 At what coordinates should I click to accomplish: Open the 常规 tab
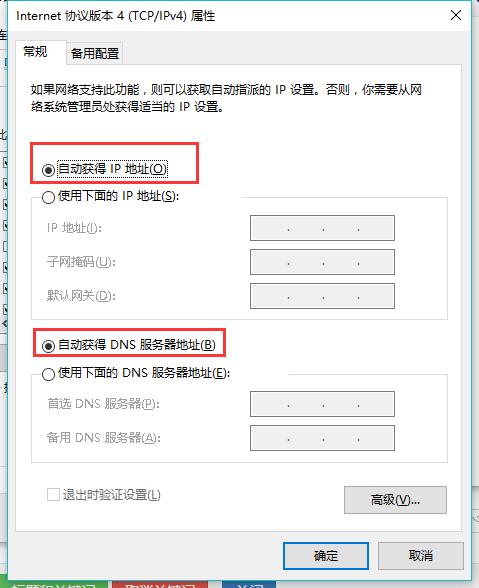pos(35,51)
